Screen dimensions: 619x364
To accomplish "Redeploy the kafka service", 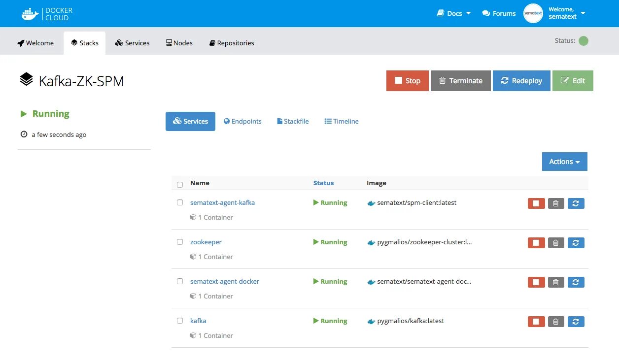I will 576,322.
